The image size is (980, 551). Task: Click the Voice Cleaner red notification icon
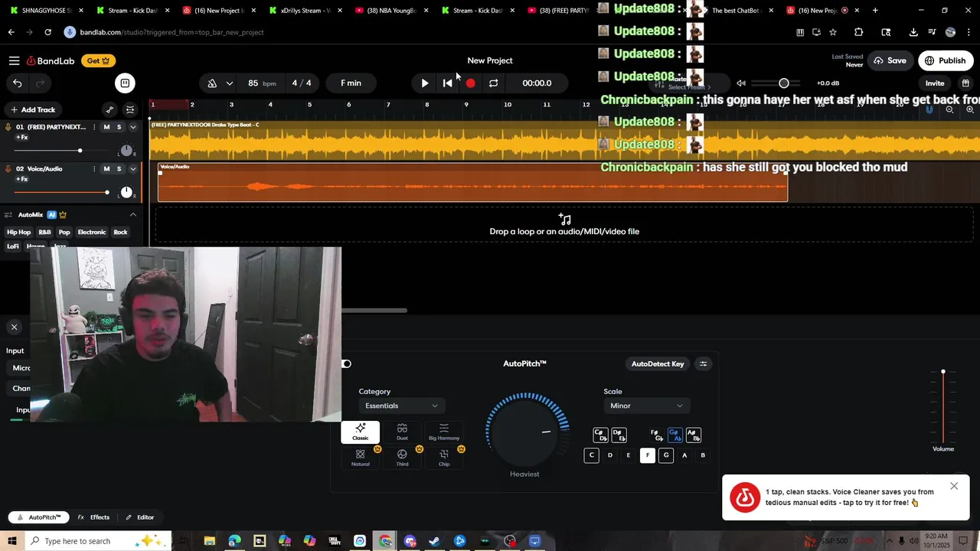(744, 497)
